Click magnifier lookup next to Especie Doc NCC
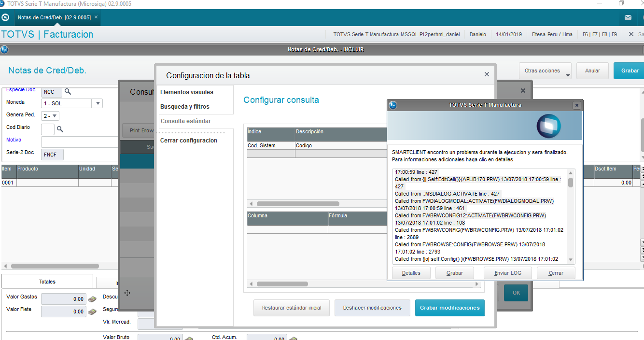The width and height of the screenshot is (644, 340). [68, 92]
